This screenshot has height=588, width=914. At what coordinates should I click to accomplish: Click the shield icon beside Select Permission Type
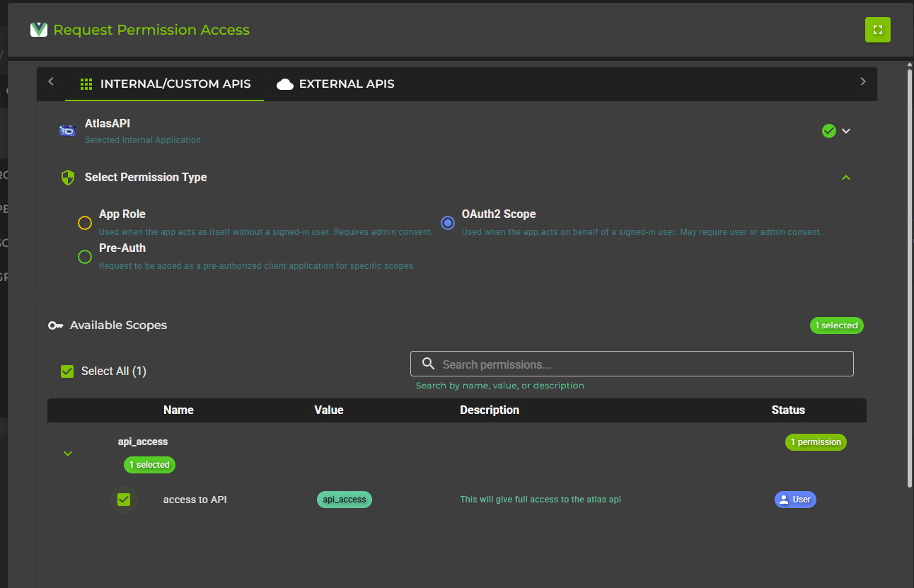[x=67, y=177]
